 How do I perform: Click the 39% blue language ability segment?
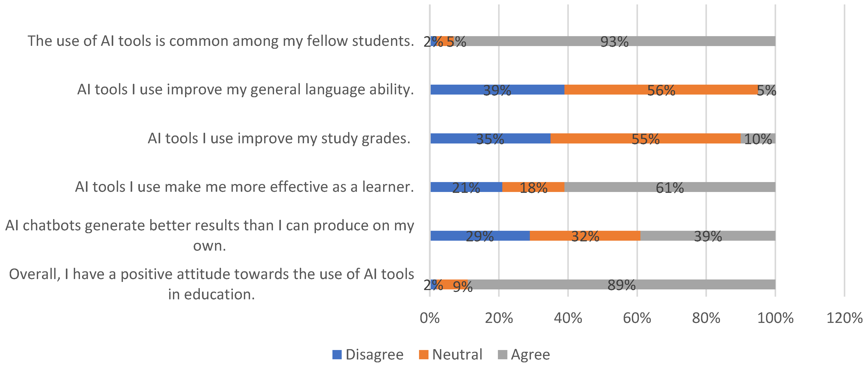[x=497, y=90]
